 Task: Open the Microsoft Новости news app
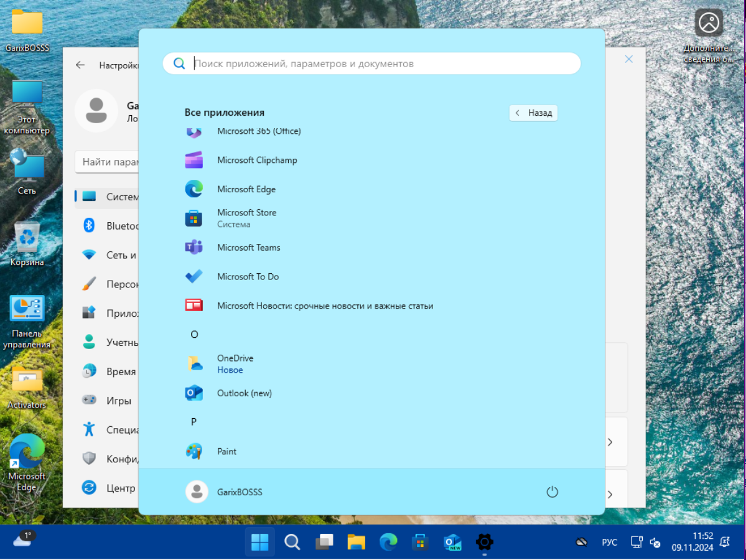tap(324, 306)
